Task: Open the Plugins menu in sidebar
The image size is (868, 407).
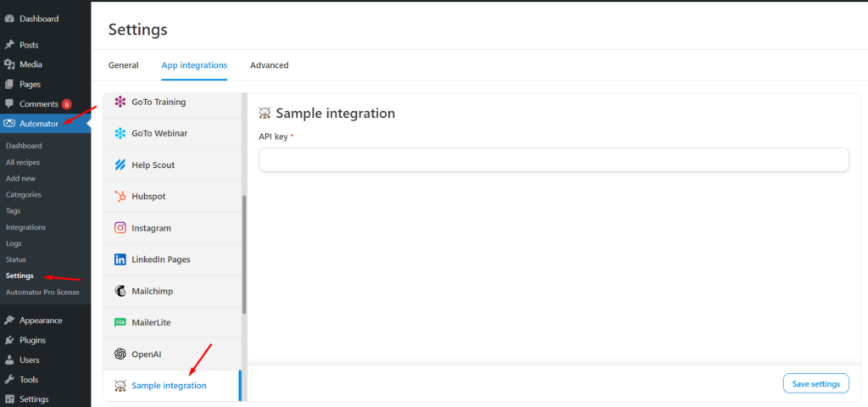Action: point(32,340)
